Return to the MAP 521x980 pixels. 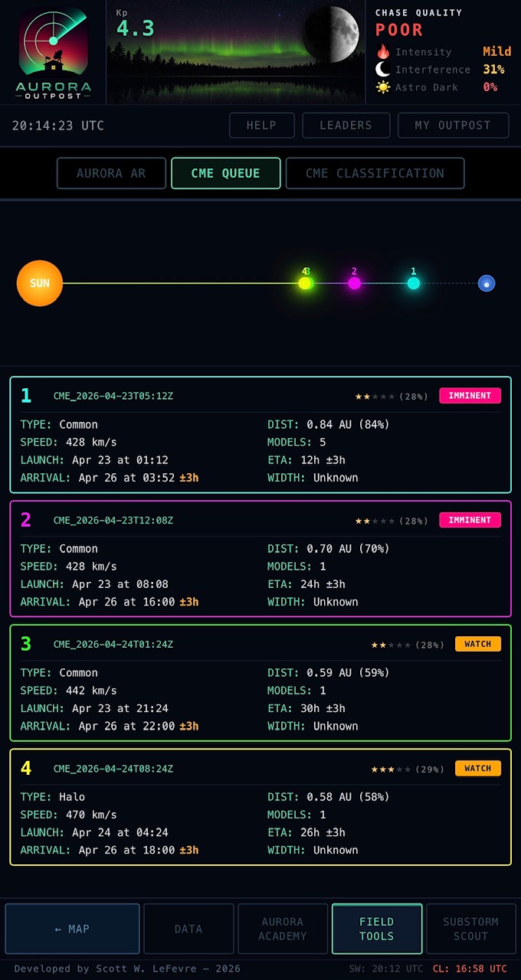(x=73, y=929)
